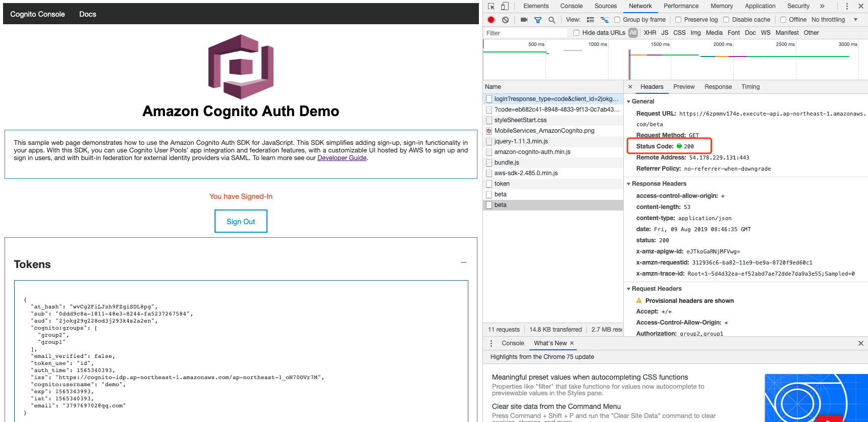Click the MobileServices_AmazonCognito.png file icon
Viewport: 868px width, 422px height.
pyautogui.click(x=489, y=131)
